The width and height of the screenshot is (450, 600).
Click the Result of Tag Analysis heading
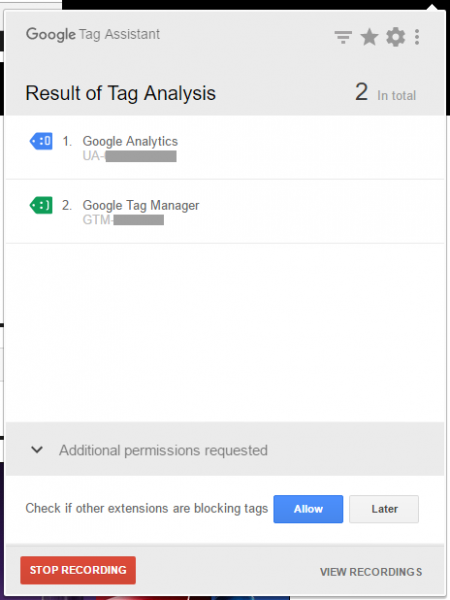[121, 93]
